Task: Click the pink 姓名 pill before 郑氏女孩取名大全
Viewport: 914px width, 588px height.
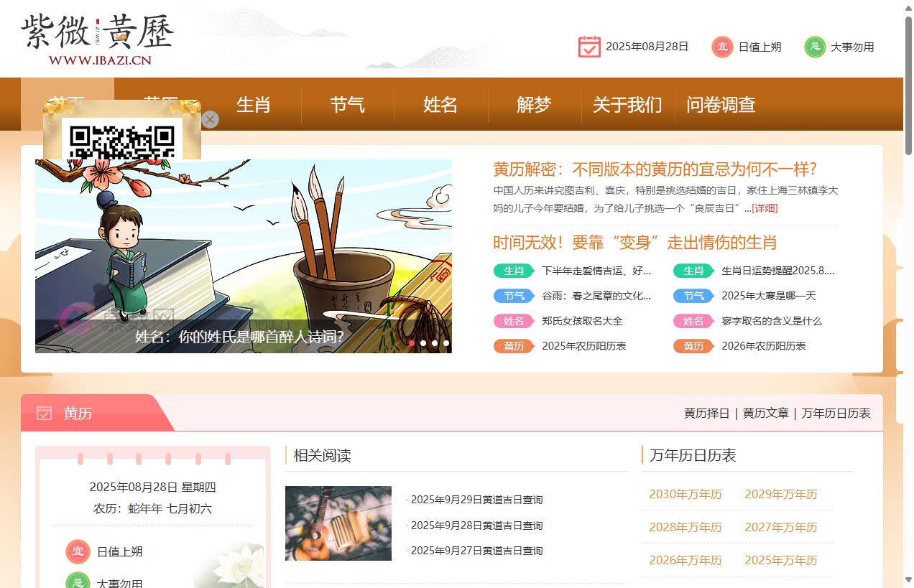Action: (x=514, y=321)
